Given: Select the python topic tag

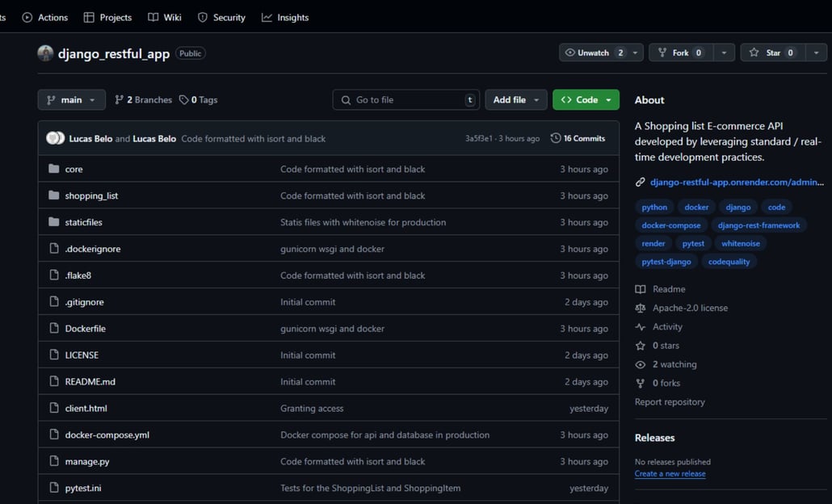Looking at the screenshot, I should (654, 207).
